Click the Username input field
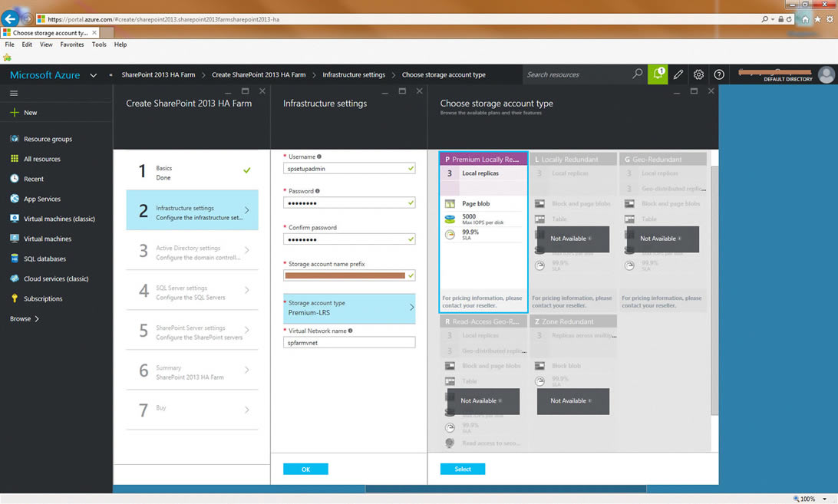838x504 pixels. 349,168
